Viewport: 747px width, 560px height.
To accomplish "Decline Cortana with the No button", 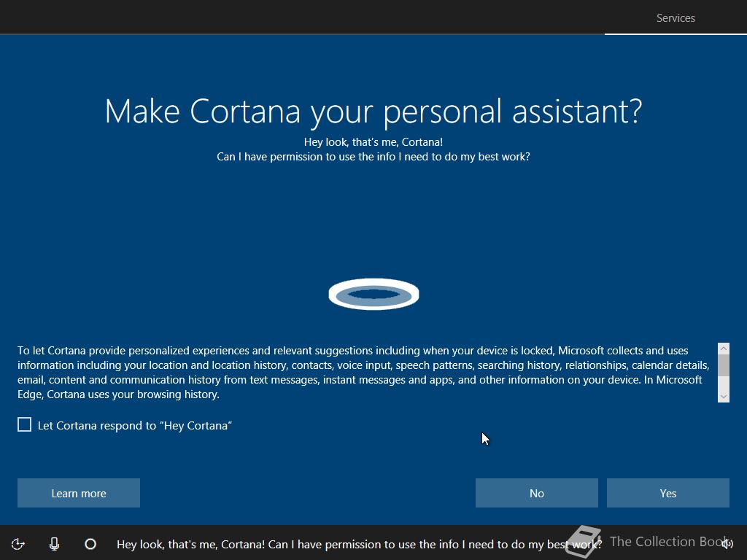I will (536, 493).
